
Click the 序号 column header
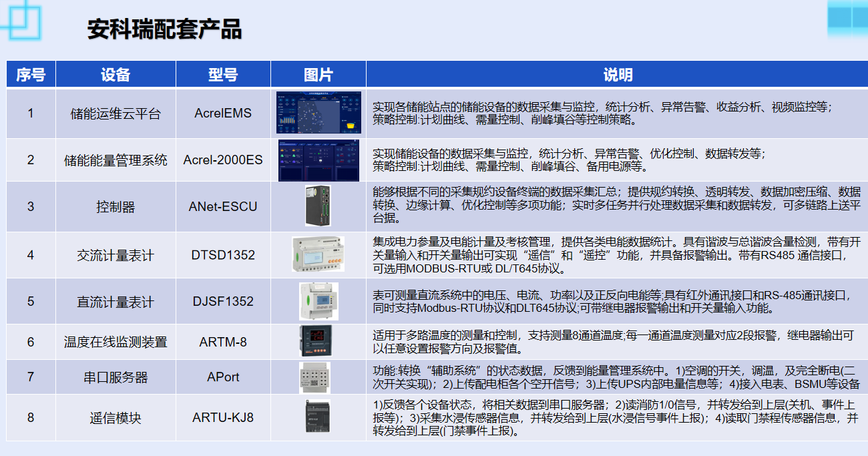point(31,75)
